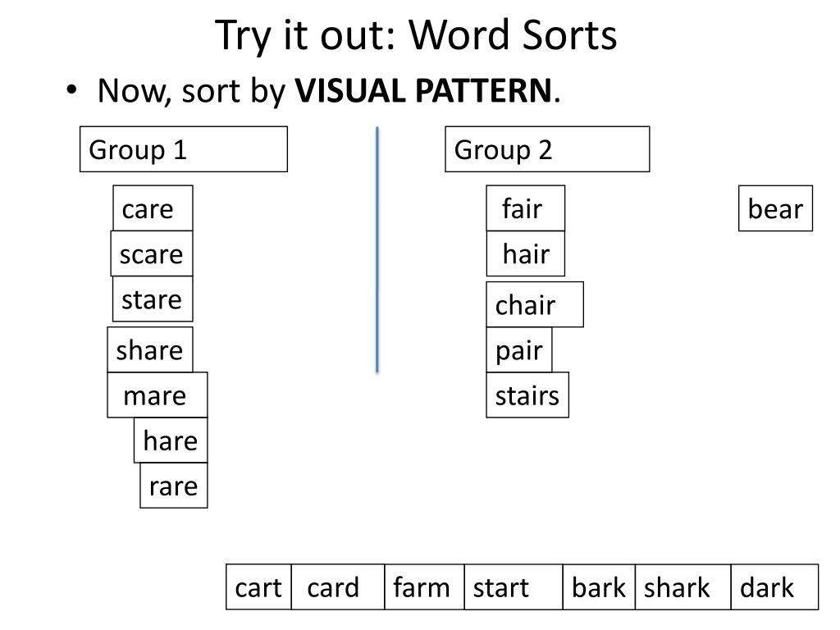The height and width of the screenshot is (630, 840).
Task: Click the Group 2 header box
Action: [547, 149]
